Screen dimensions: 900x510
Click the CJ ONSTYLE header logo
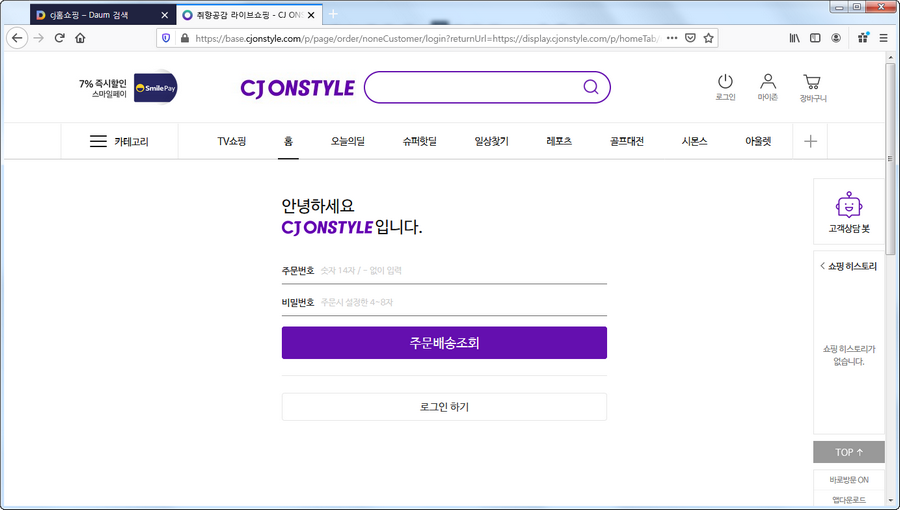click(x=297, y=88)
